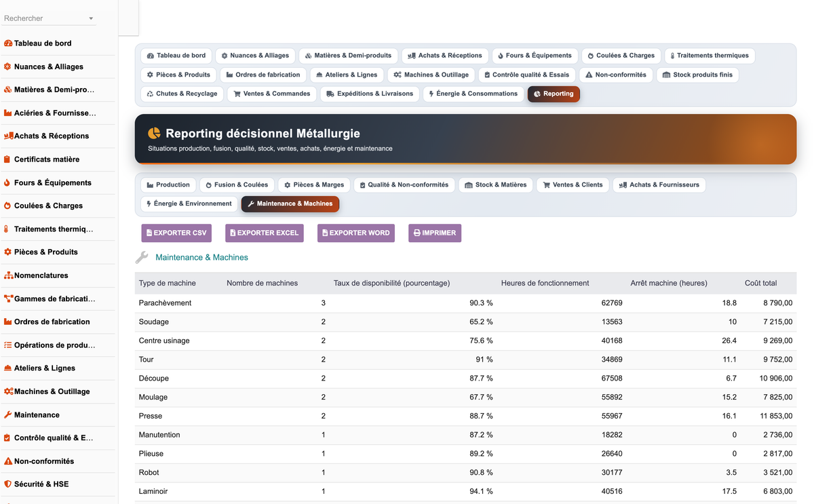Click the Maintenance wrench icon in sidebar

[x=8, y=414]
